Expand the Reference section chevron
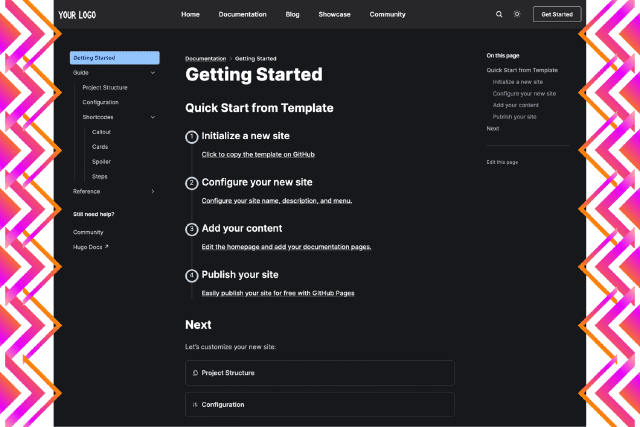640x427 pixels. pos(152,191)
